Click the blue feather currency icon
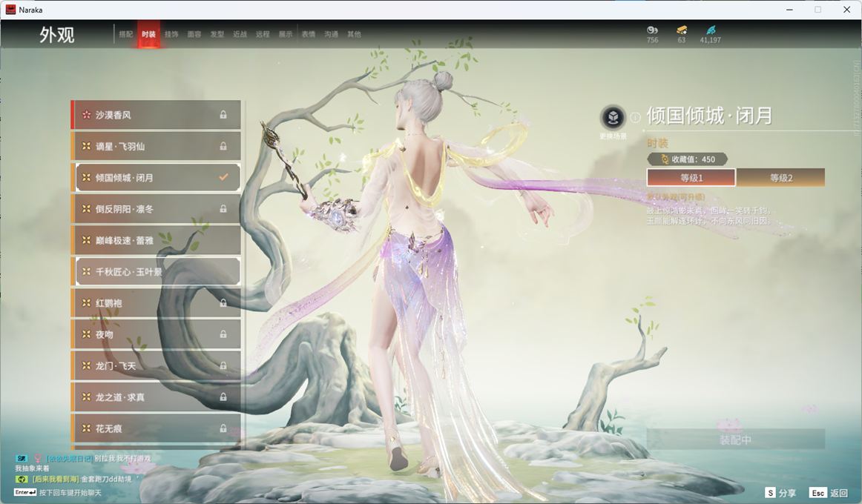 coord(711,30)
